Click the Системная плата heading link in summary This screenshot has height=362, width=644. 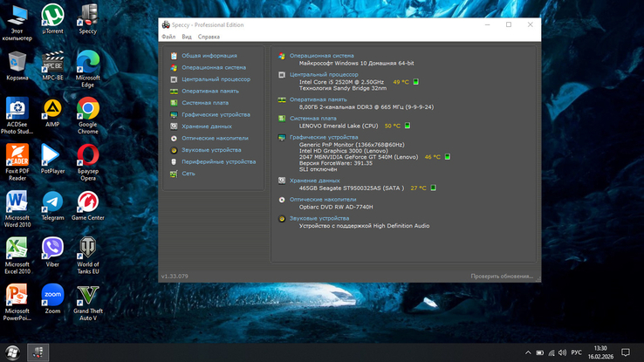pyautogui.click(x=312, y=119)
